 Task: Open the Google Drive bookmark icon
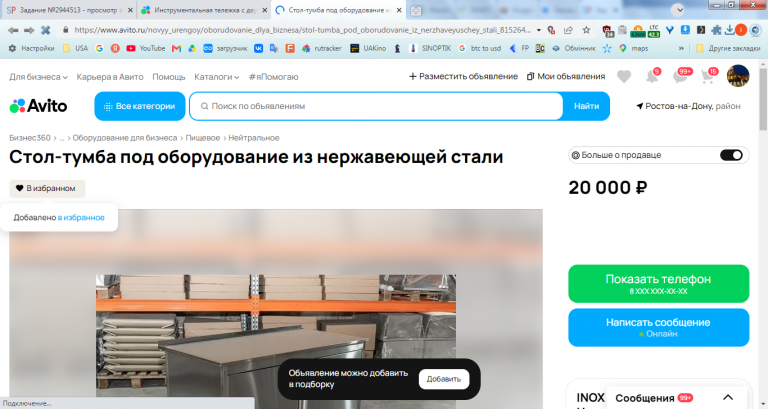[192, 48]
